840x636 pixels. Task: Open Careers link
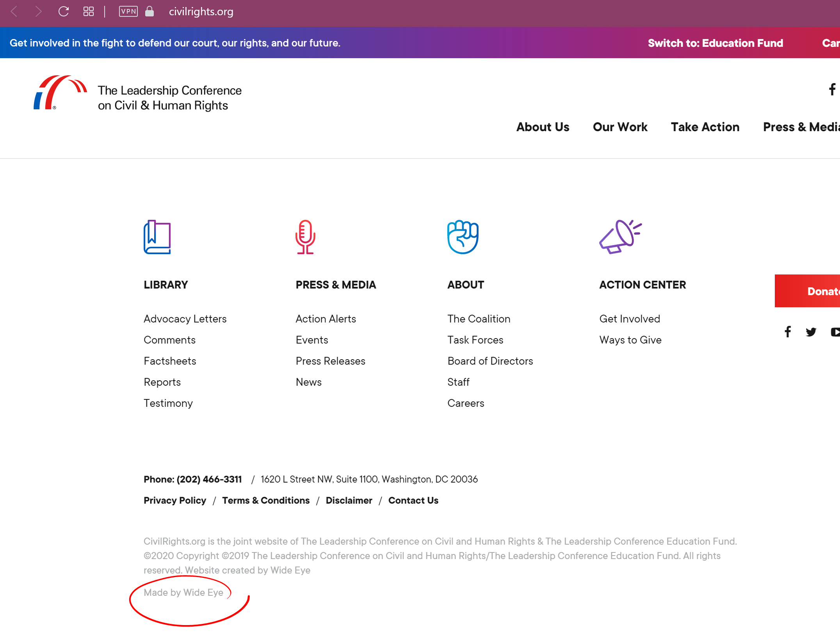pyautogui.click(x=466, y=403)
